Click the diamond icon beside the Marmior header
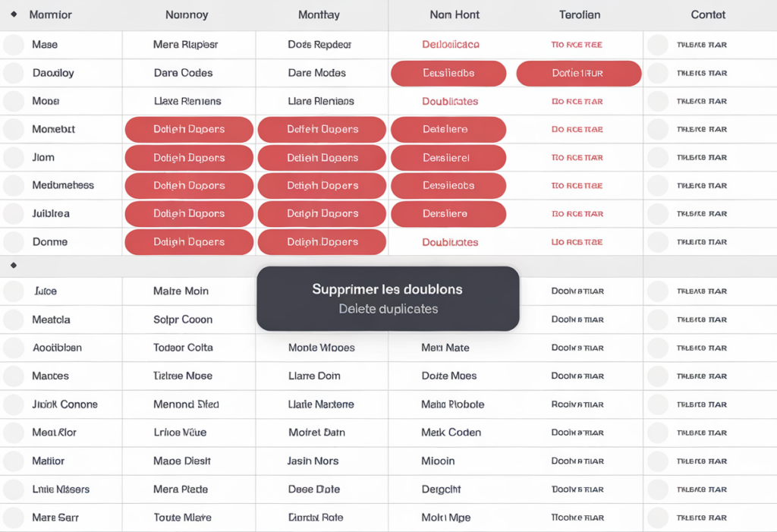Viewport: 777px width, 532px height. click(x=14, y=14)
